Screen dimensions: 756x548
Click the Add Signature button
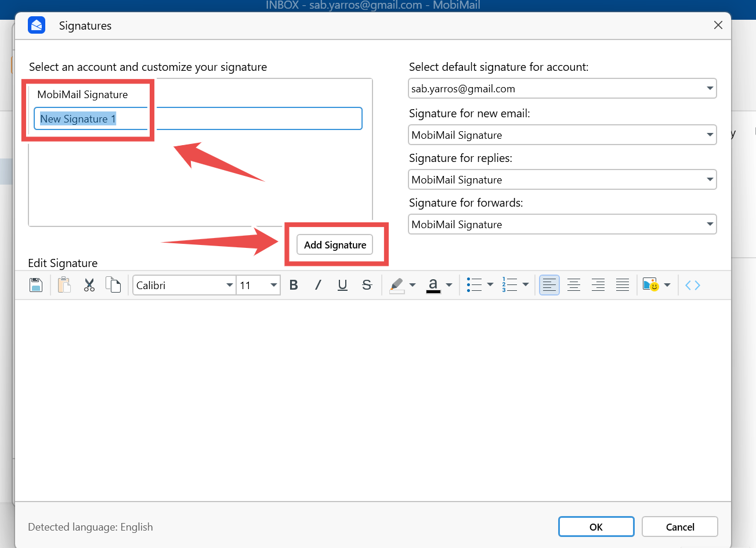pyautogui.click(x=335, y=244)
